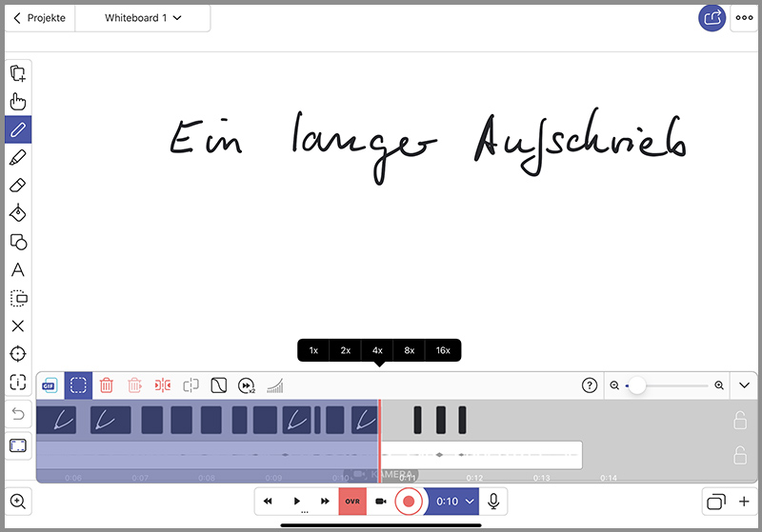
Task: Click the fit screen frame icon
Action: [x=18, y=445]
